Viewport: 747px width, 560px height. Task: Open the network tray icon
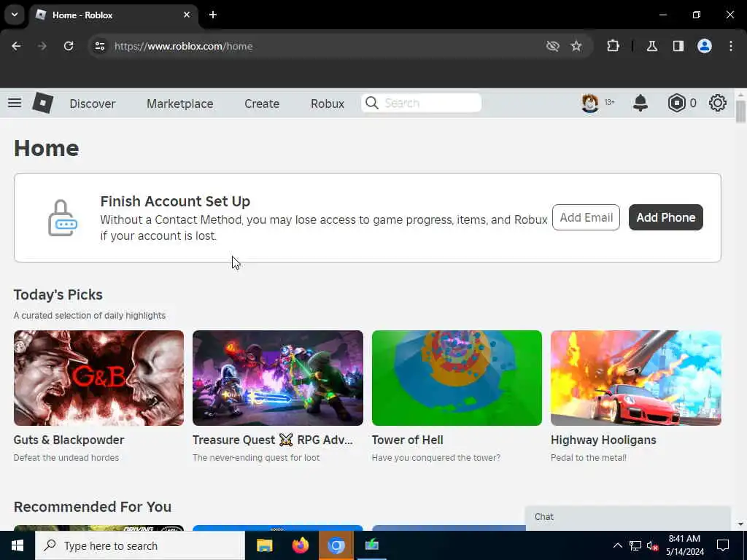coord(635,545)
